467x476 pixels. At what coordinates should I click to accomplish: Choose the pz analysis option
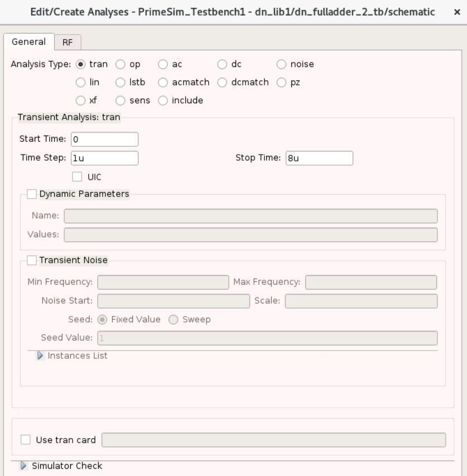click(x=281, y=81)
